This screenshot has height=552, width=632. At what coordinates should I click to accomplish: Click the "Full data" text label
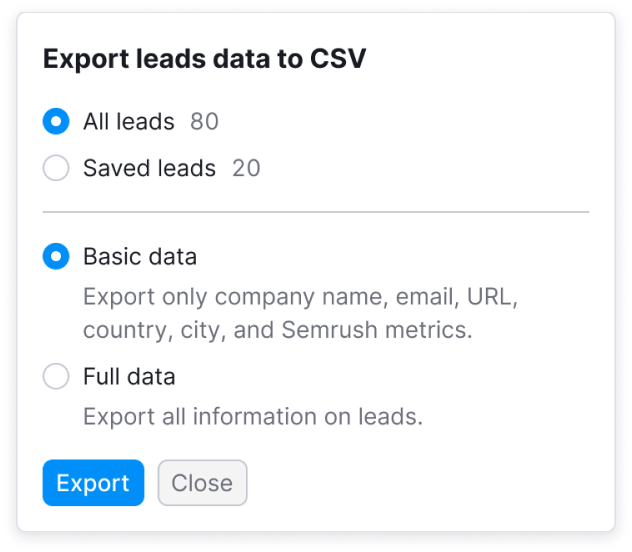[129, 376]
